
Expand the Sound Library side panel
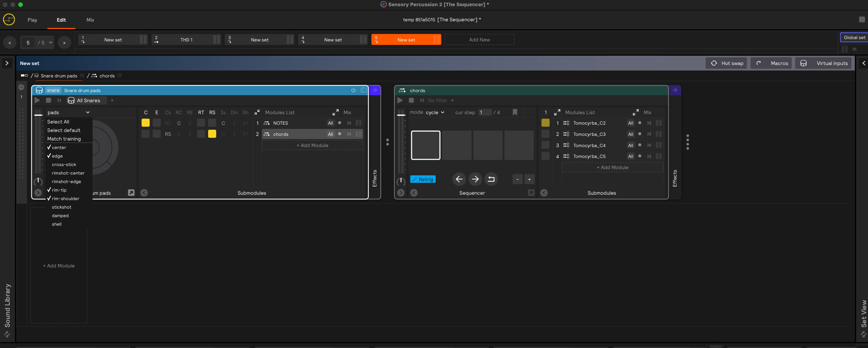[x=7, y=63]
